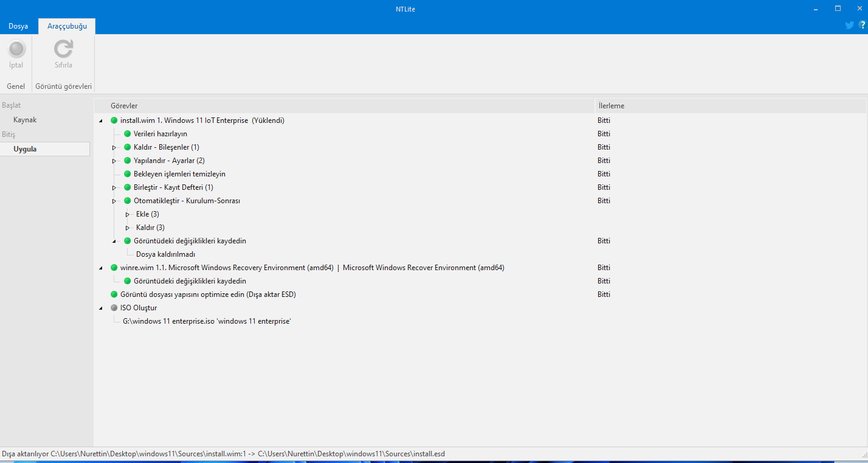This screenshot has width=868, height=463.
Task: Click the gray status dot beside ISO Oluştur
Action: 114,308
